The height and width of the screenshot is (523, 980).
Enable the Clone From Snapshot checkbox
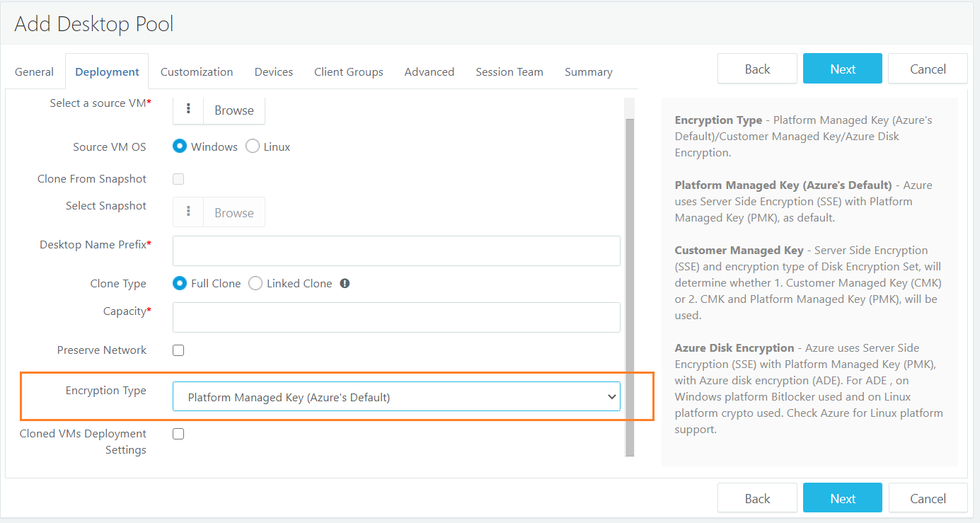tap(178, 179)
